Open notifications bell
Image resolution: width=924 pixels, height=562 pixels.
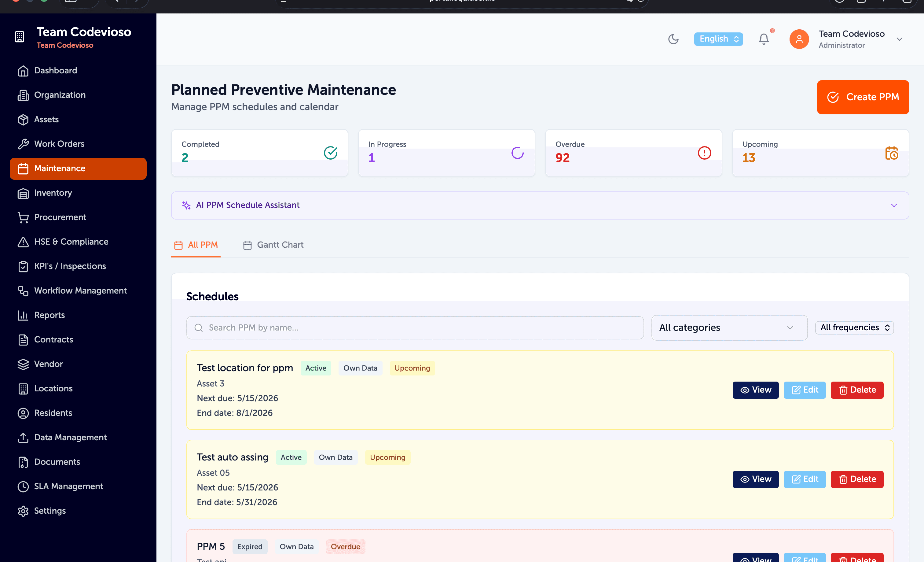pyautogui.click(x=764, y=39)
